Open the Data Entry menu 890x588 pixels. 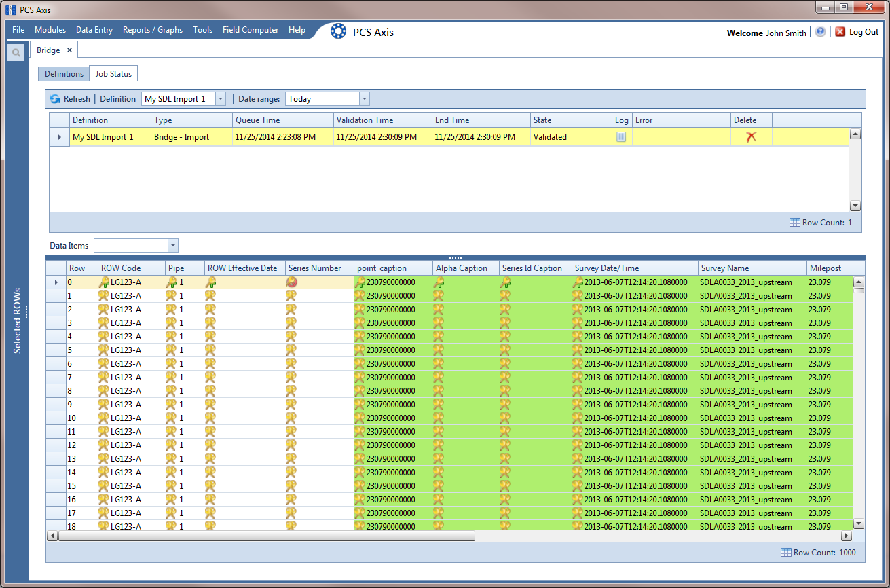click(x=94, y=30)
